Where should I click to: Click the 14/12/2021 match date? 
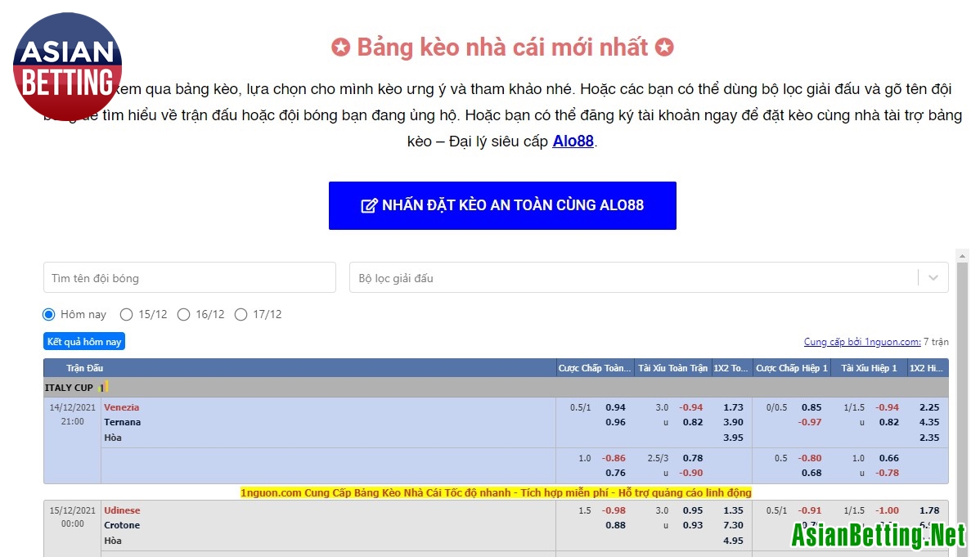tap(73, 407)
